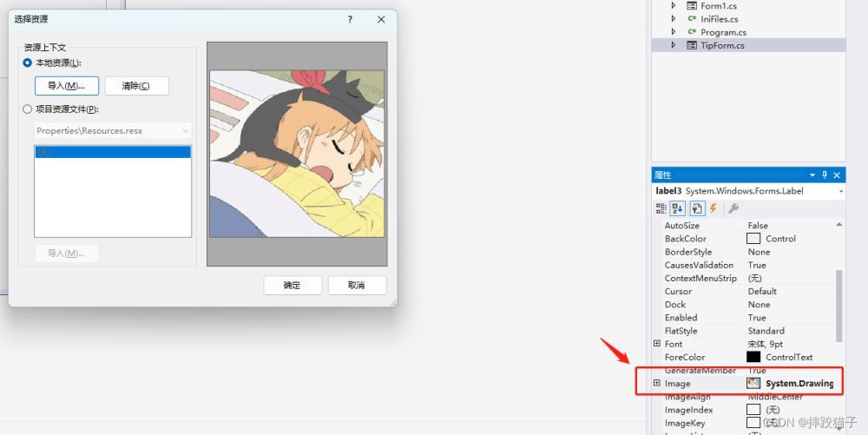Click the ForeColor black color swatch

click(753, 357)
